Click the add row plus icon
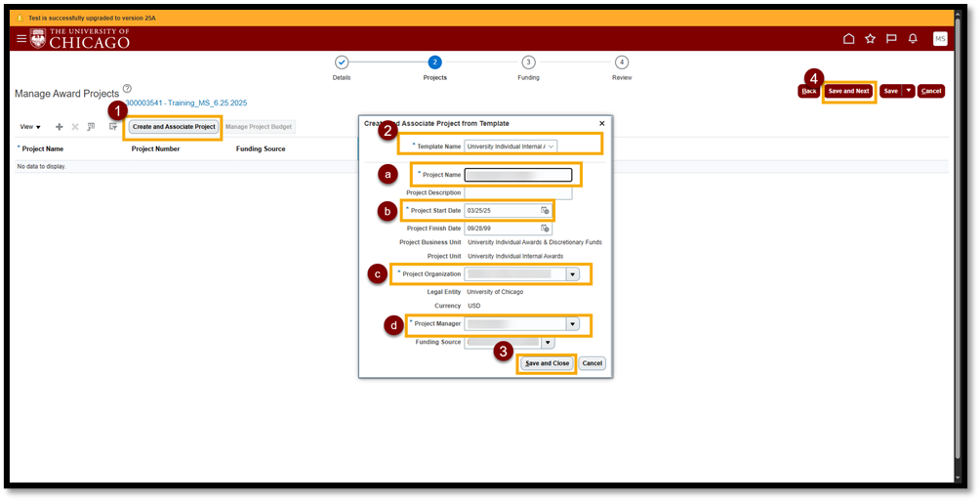Screen dimensions: 980x501 click(x=60, y=127)
